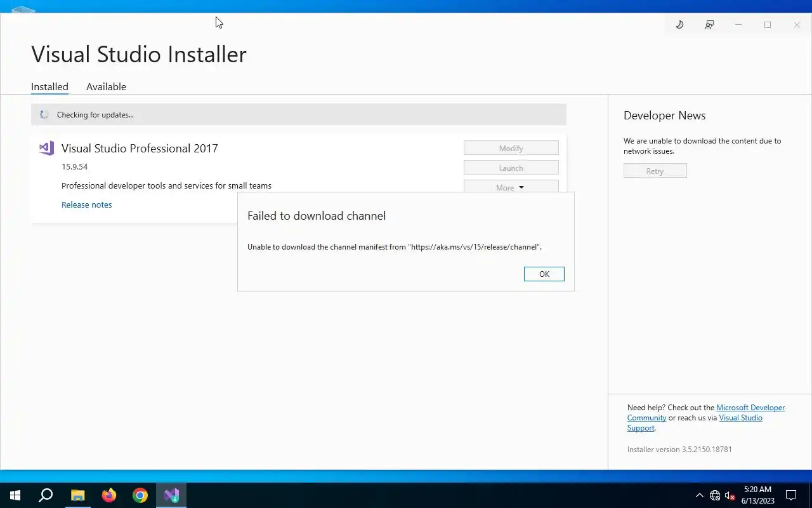Minimize the Visual Studio Installer window
The image size is (812, 508).
[x=738, y=25]
